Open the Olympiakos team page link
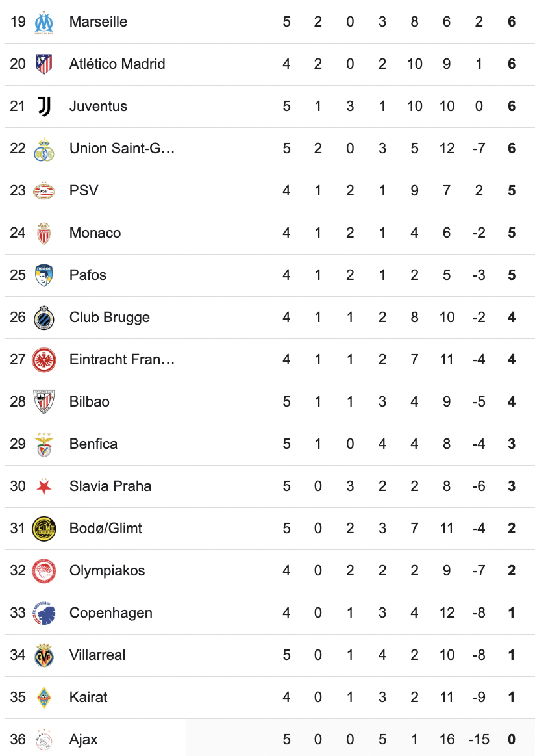Viewport: 535px width, 756px height. click(x=107, y=571)
